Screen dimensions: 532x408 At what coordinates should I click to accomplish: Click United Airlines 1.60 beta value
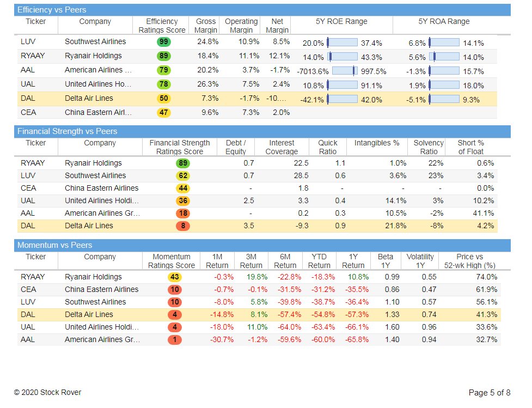coord(392,327)
